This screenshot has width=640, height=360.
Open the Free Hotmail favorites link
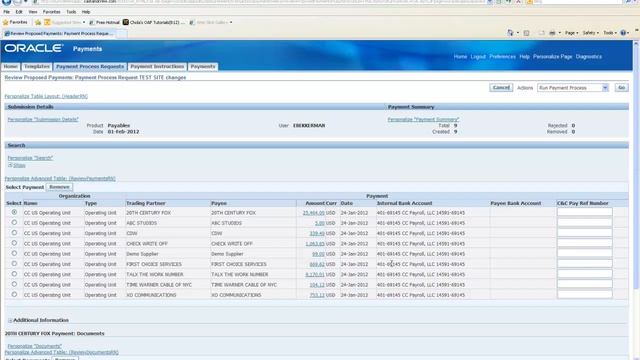tap(104, 22)
